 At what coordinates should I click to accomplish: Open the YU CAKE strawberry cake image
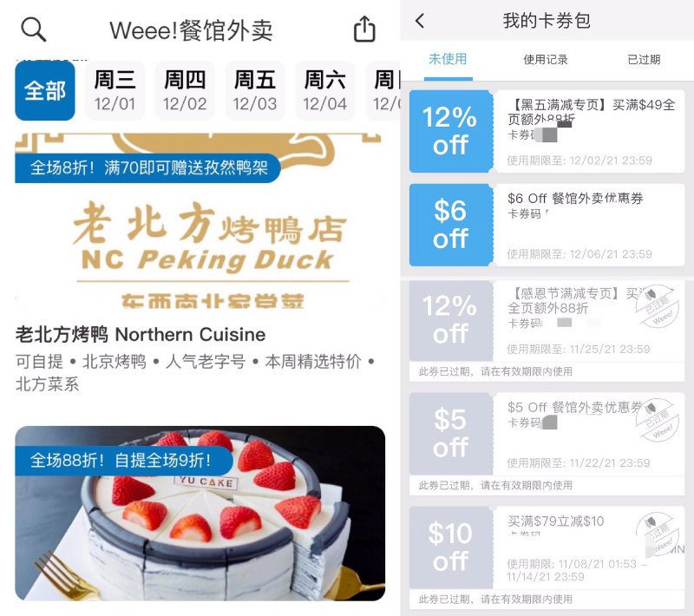[200, 514]
